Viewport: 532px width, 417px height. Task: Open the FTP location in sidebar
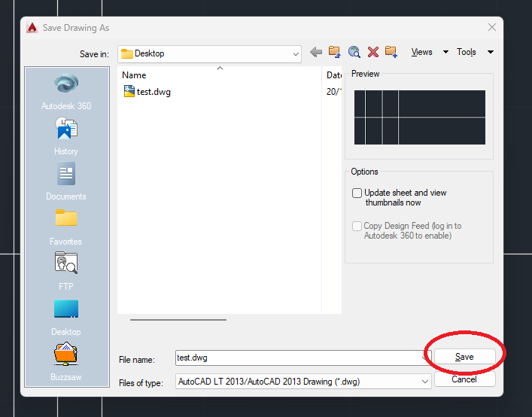click(x=66, y=272)
